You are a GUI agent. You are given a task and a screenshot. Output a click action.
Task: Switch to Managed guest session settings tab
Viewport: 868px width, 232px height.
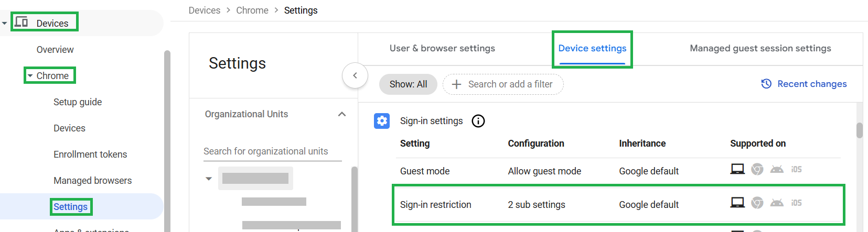760,48
